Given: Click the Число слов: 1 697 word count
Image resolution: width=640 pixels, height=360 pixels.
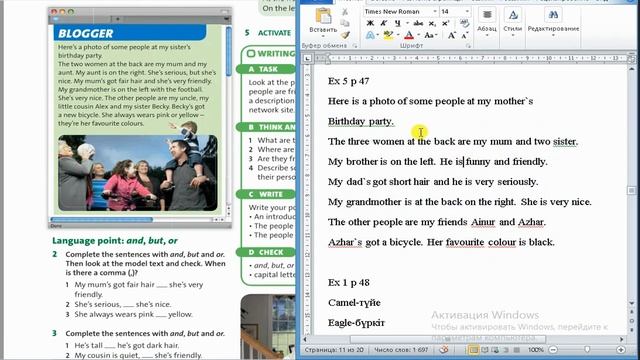Looking at the screenshot, I should coord(401,350).
